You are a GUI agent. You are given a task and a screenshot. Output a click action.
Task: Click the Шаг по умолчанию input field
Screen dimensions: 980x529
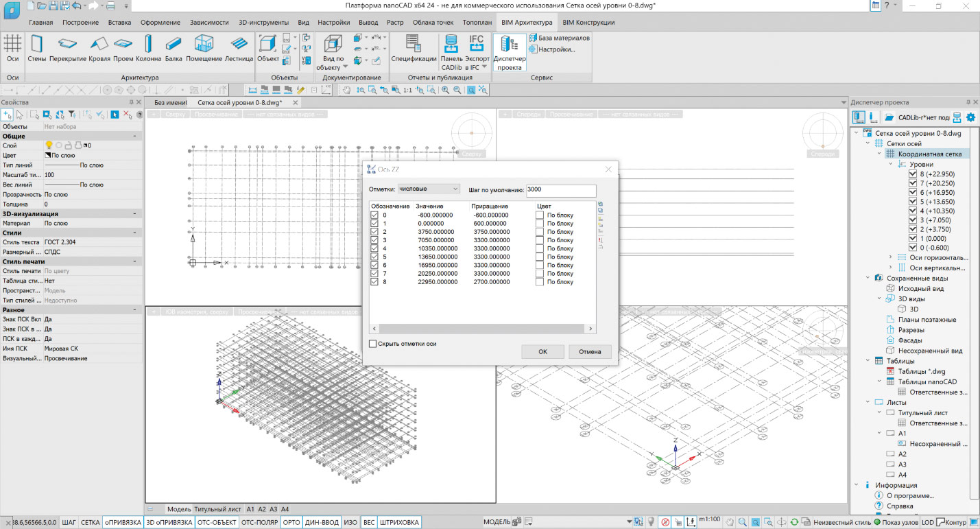tap(561, 190)
